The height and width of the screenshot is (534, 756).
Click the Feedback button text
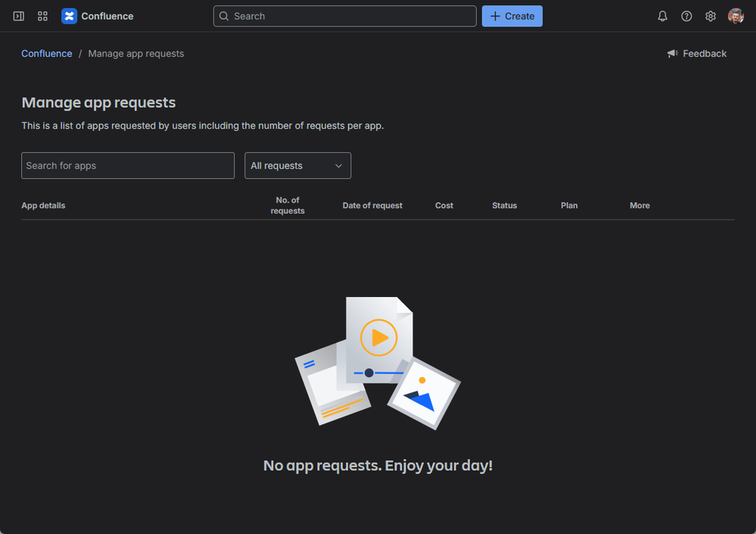tap(705, 54)
